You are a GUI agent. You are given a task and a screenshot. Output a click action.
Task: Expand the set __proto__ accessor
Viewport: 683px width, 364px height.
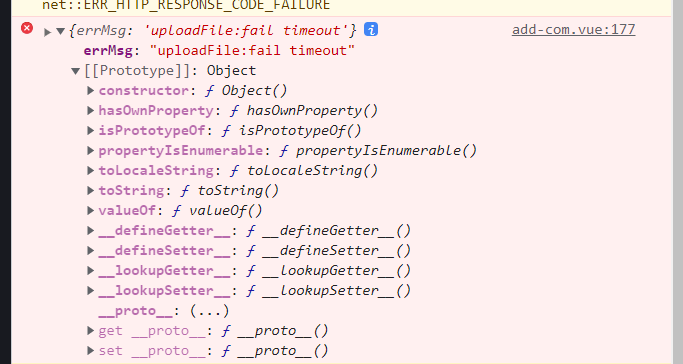pos(90,351)
